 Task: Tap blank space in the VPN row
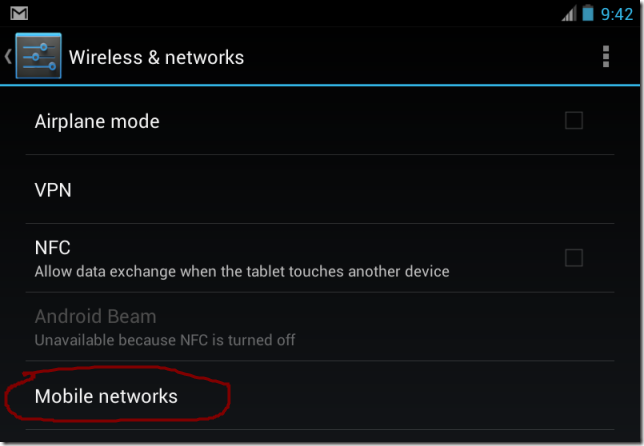(350, 189)
